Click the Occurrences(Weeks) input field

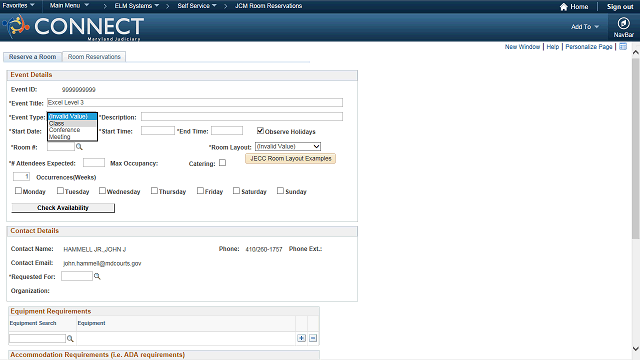click(x=21, y=177)
